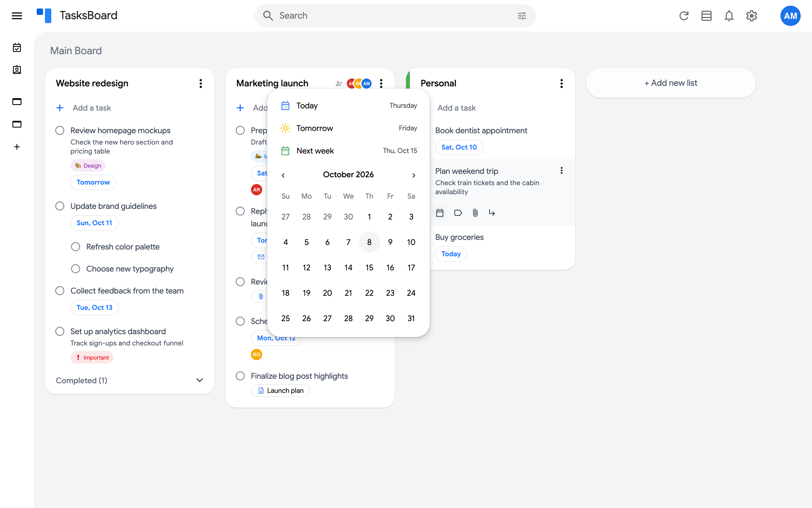Open the settings gear
The image size is (812, 508).
coord(752,16)
